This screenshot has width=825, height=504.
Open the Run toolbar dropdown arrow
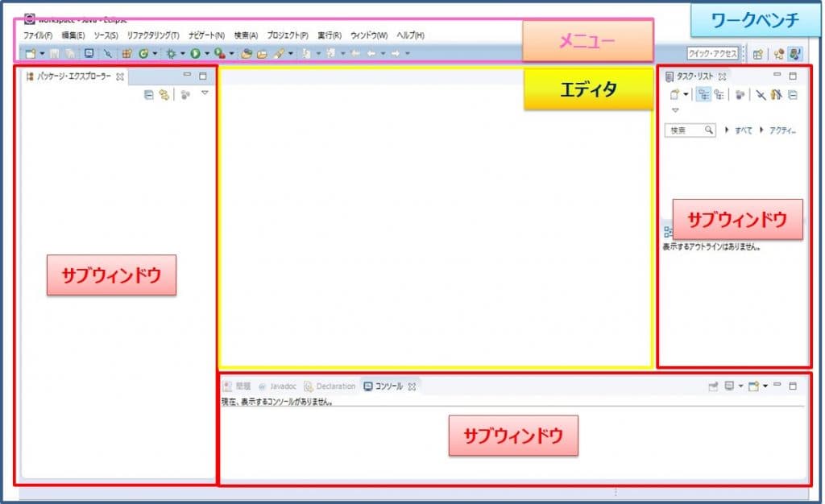205,53
